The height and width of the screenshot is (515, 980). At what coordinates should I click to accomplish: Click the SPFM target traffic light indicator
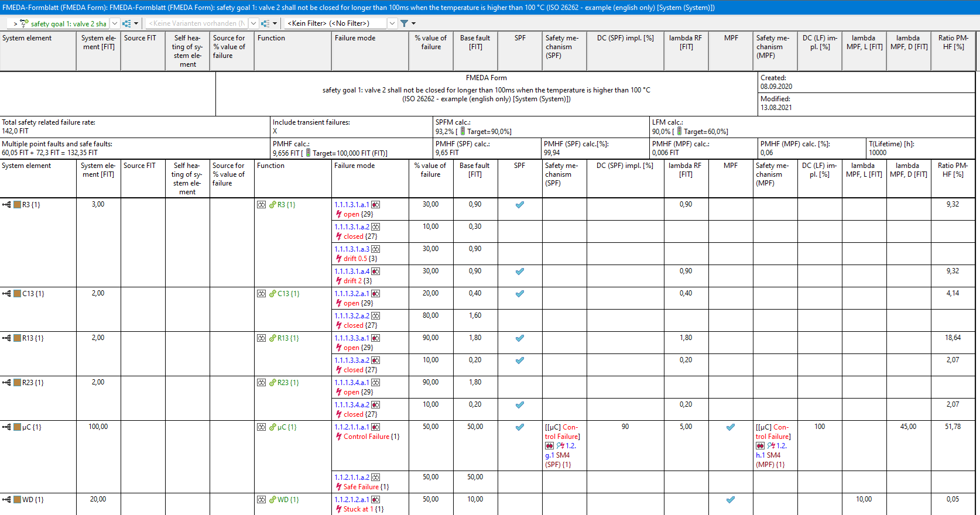click(462, 131)
